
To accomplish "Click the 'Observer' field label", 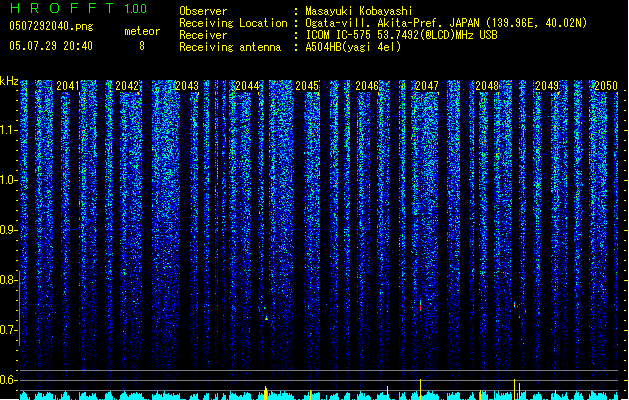I will coord(203,11).
